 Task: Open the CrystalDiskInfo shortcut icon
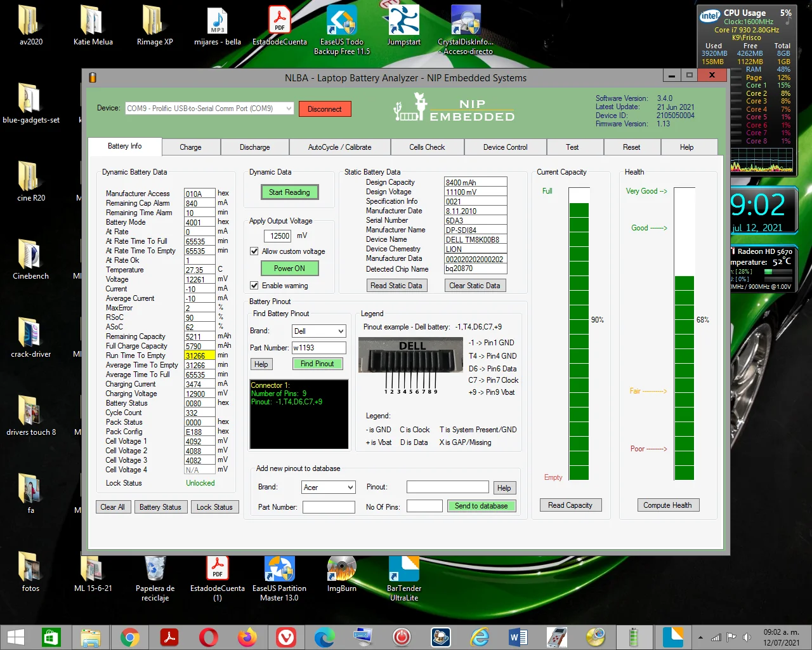pos(466,30)
